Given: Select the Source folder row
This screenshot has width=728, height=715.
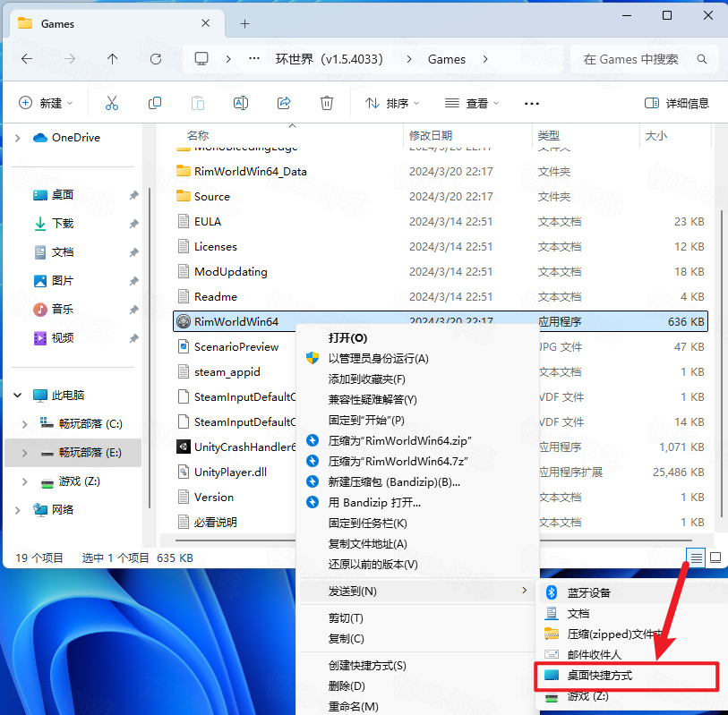Looking at the screenshot, I should [x=441, y=196].
